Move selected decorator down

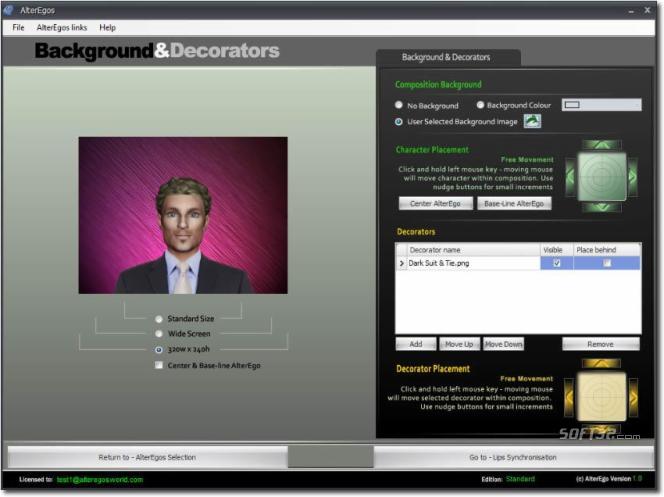pyautogui.click(x=504, y=344)
